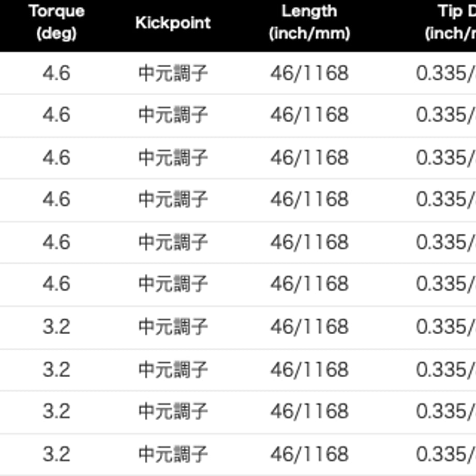Click the second row's 4.6 torque cell
476x476 pixels.
[56, 115]
